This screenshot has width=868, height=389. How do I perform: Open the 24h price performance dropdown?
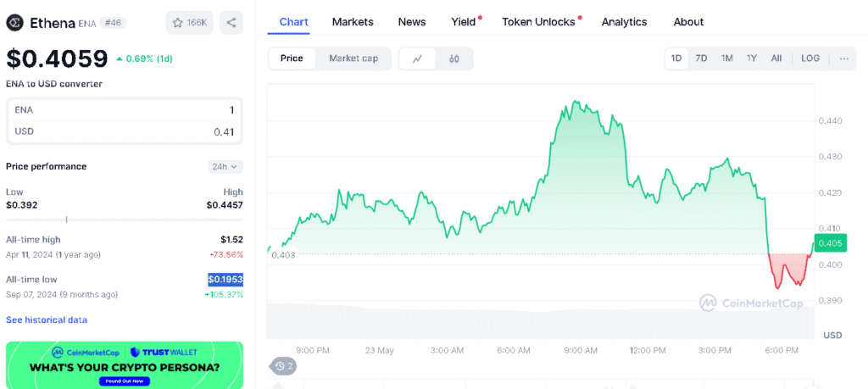pyautogui.click(x=225, y=167)
